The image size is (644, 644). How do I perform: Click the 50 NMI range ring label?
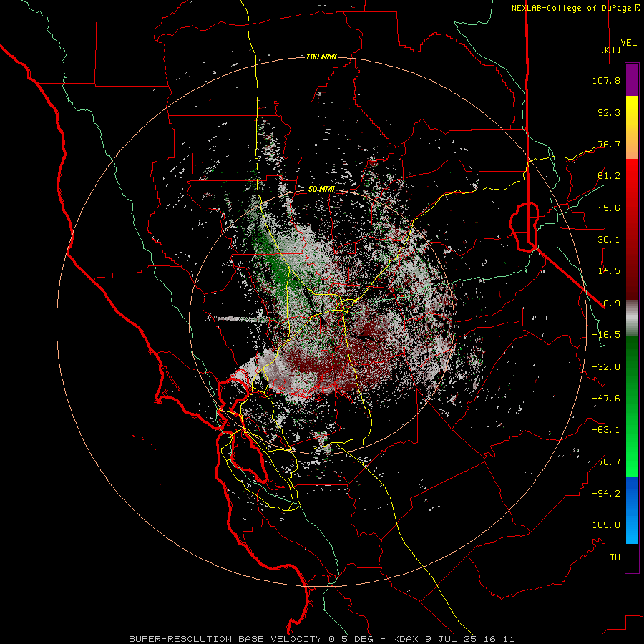(321, 190)
